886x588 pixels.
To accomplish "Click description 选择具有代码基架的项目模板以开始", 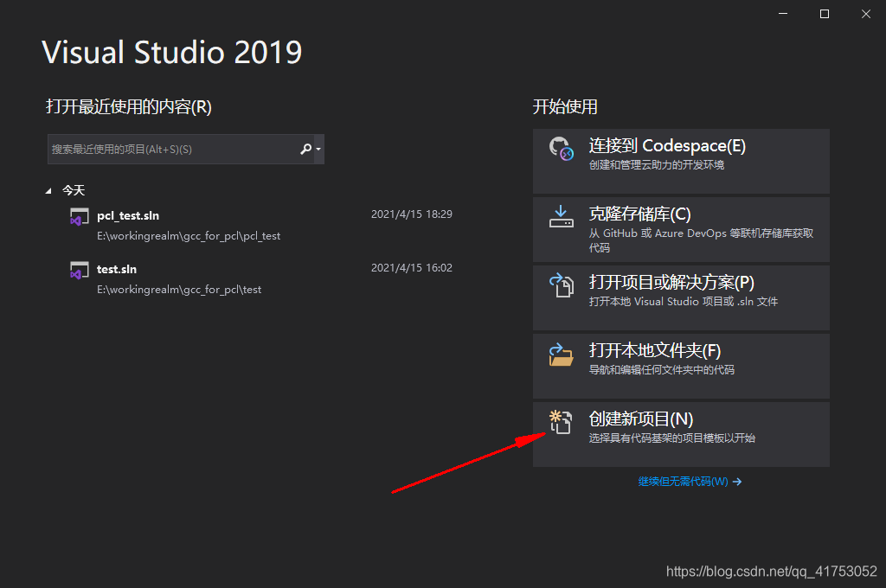I will 671,438.
